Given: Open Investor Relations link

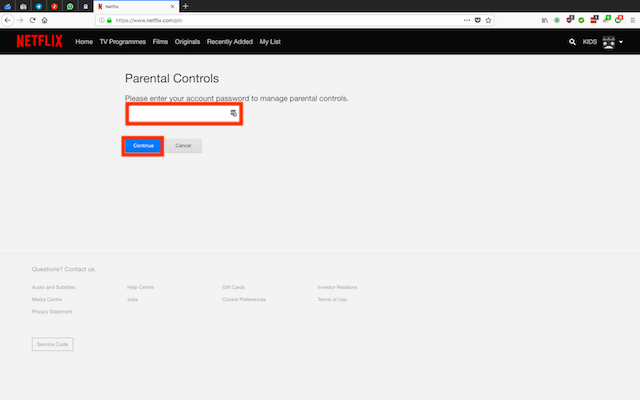Looking at the screenshot, I should (x=337, y=287).
